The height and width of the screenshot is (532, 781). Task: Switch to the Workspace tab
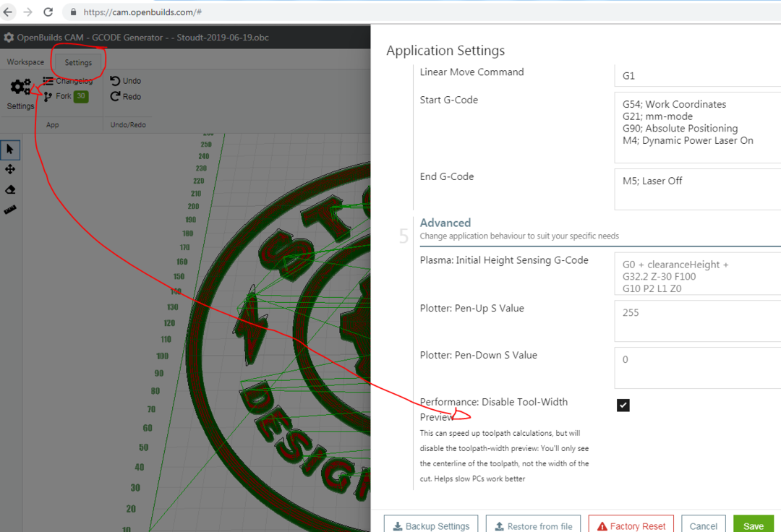click(25, 62)
